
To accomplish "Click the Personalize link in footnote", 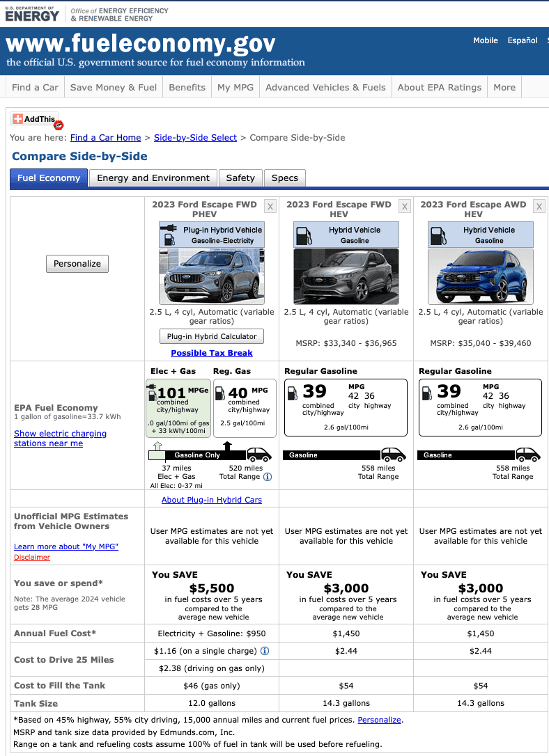I will (379, 720).
